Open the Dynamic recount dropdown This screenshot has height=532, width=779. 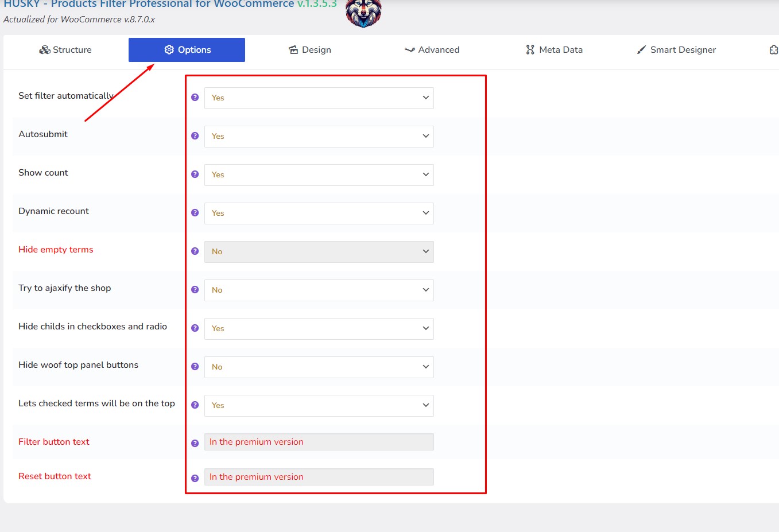point(319,213)
